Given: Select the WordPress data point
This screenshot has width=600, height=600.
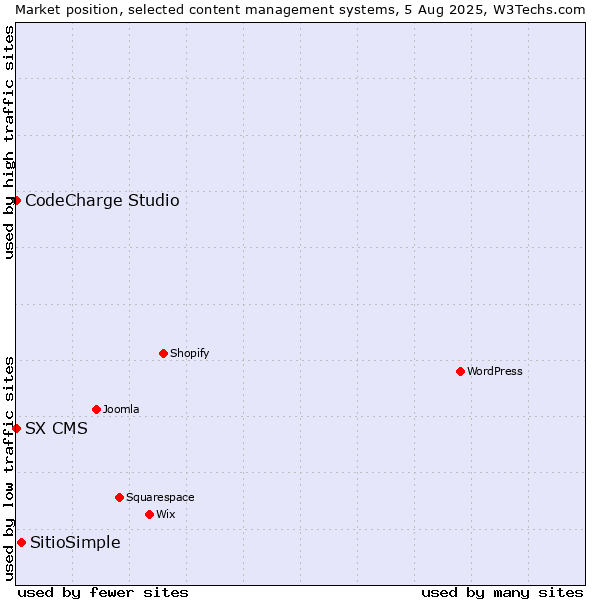Looking at the screenshot, I should pyautogui.click(x=460, y=372).
